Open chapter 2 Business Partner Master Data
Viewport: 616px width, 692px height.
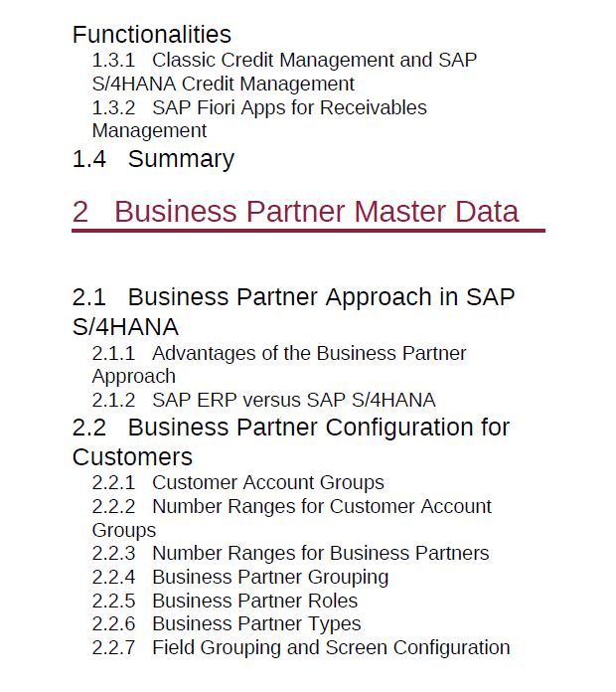pyautogui.click(x=295, y=212)
